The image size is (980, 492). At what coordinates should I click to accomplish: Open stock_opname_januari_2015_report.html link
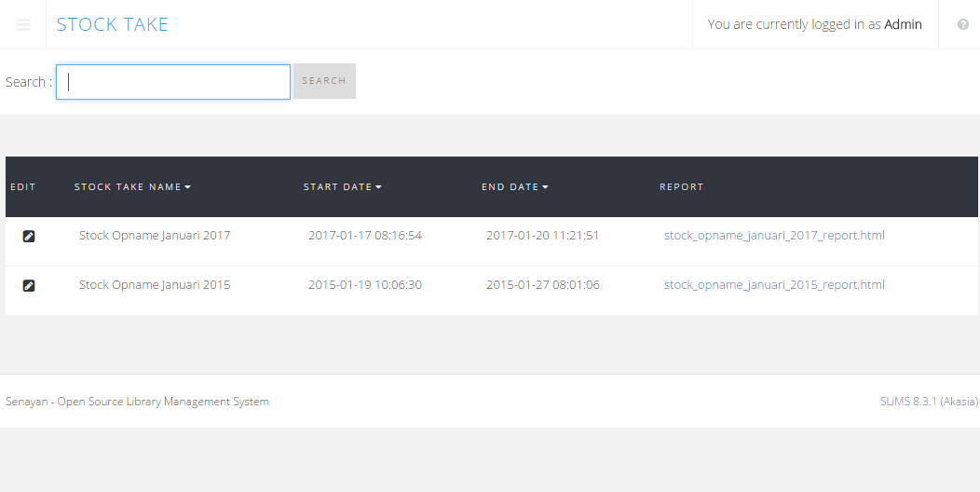(x=773, y=285)
